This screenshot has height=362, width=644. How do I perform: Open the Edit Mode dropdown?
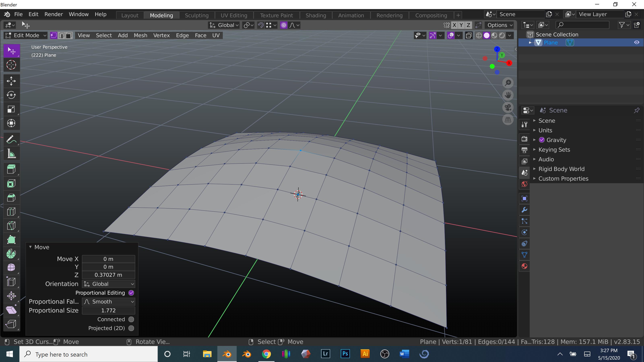[26, 35]
